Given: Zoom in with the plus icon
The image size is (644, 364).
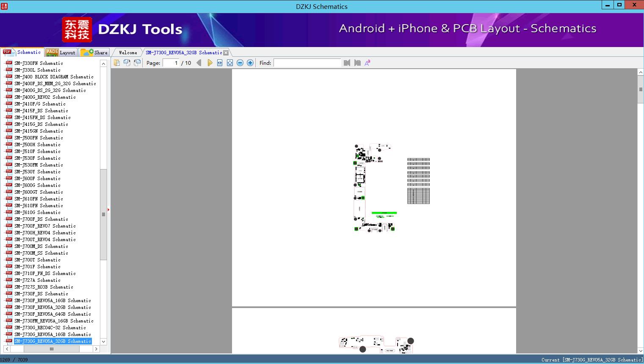Looking at the screenshot, I should point(250,63).
